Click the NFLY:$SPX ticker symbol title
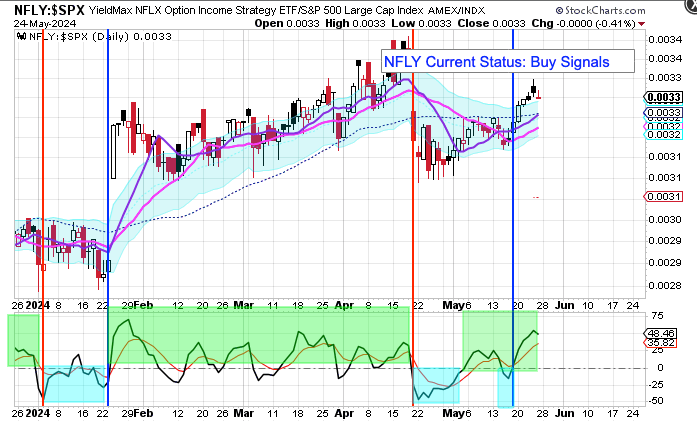 (x=50, y=8)
